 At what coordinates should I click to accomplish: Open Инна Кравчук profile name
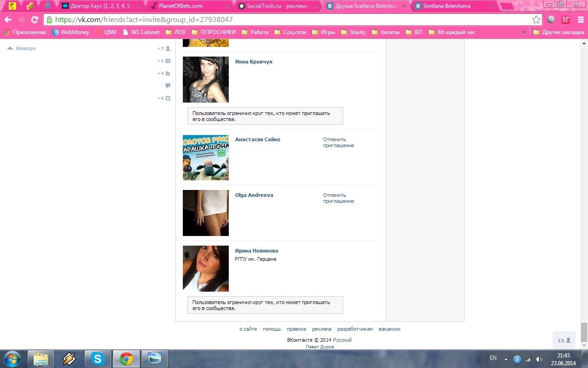(x=254, y=62)
